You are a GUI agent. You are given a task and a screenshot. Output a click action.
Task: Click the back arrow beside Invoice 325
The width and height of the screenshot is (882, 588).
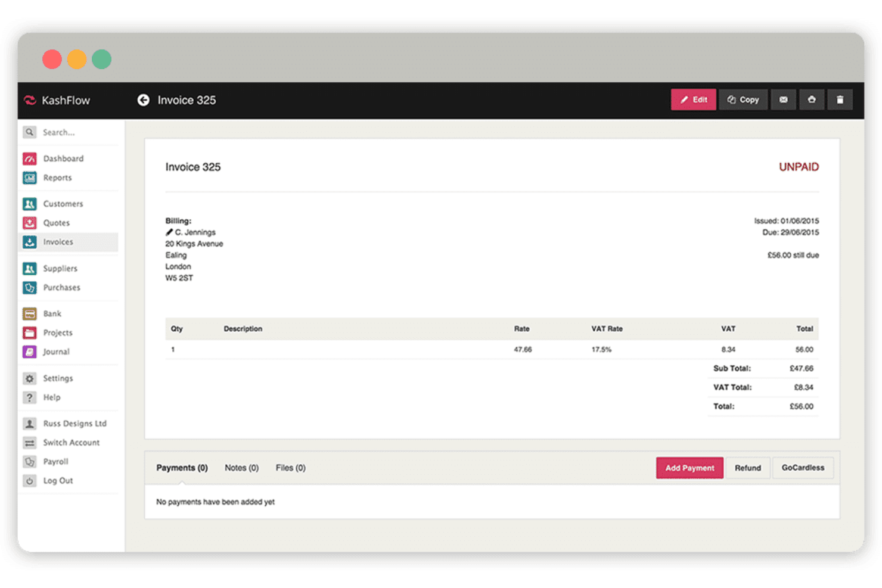[143, 100]
